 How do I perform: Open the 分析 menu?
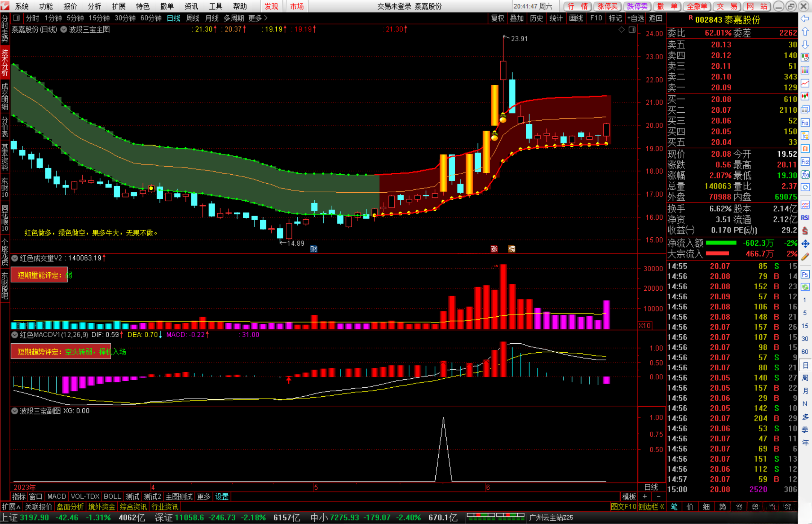94,6
